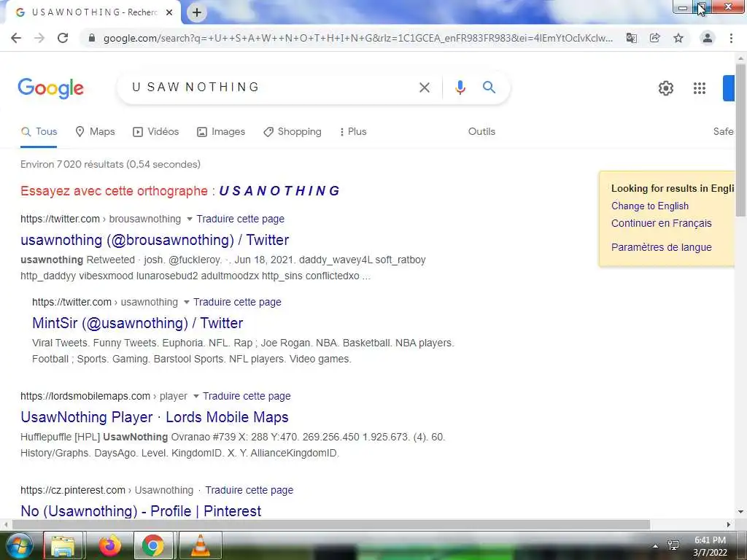Expand the arrow beside twitter.com › usawnothing
The width and height of the screenshot is (747, 560).
(186, 303)
